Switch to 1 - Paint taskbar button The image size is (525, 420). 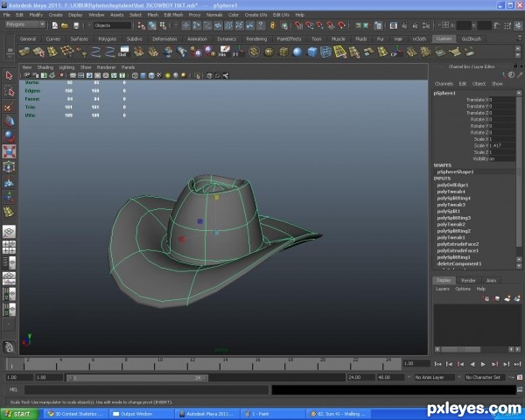273,414
